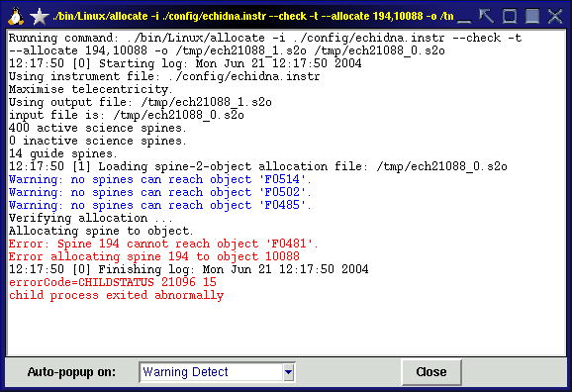
Task: Click the filled square icon in title bar
Action: pyautogui.click(x=532, y=17)
